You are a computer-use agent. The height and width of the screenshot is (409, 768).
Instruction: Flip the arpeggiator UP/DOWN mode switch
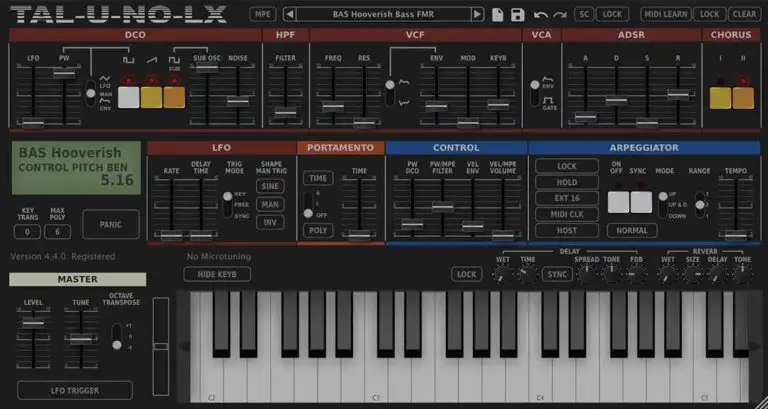click(663, 204)
